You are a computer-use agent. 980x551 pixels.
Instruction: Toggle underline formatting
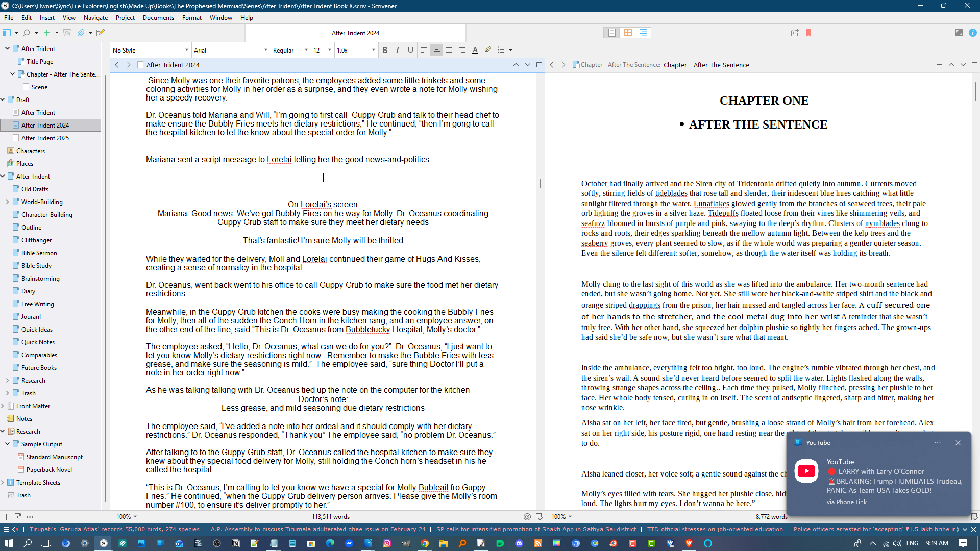click(x=410, y=50)
